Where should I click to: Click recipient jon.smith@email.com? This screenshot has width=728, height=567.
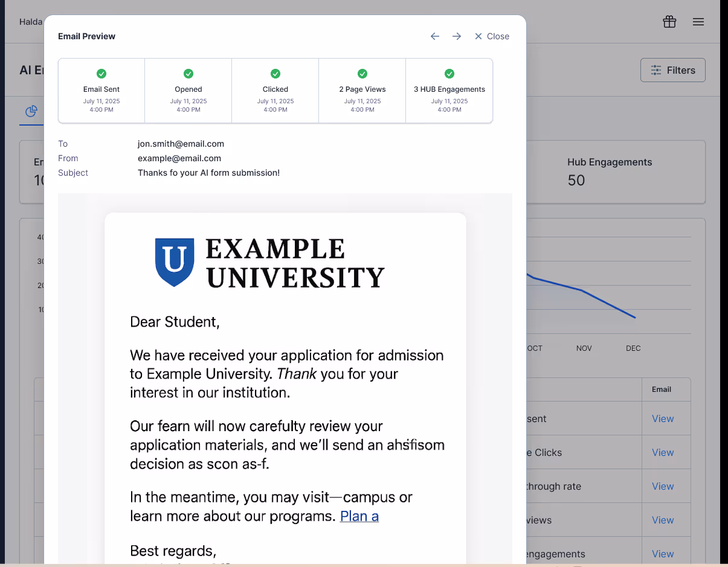coord(181,144)
